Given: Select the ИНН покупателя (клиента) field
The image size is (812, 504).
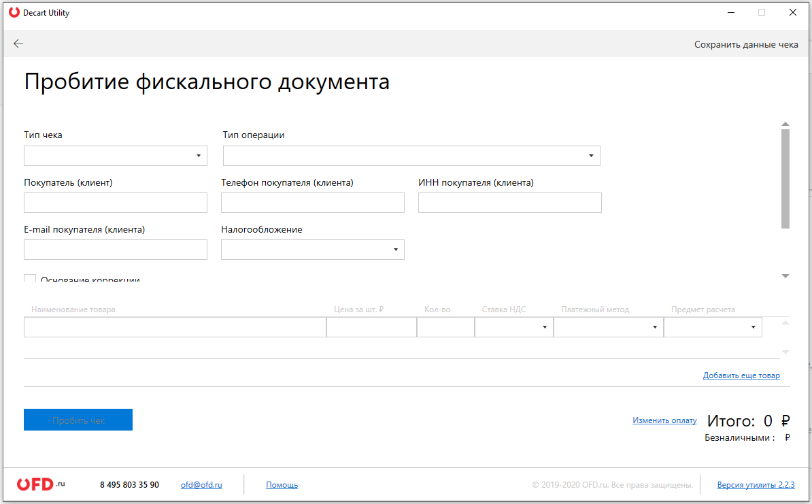Looking at the screenshot, I should [x=510, y=203].
